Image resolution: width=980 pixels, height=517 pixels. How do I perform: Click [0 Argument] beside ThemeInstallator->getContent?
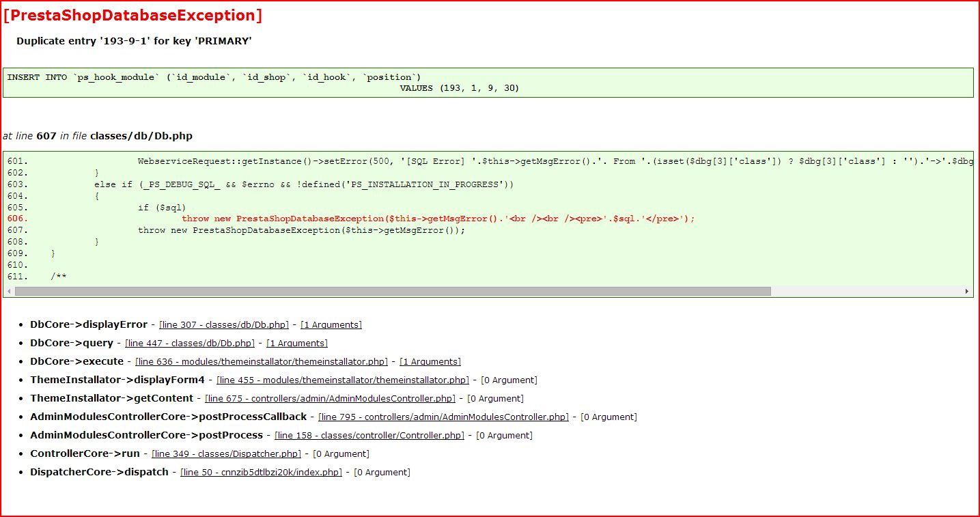pyautogui.click(x=495, y=399)
